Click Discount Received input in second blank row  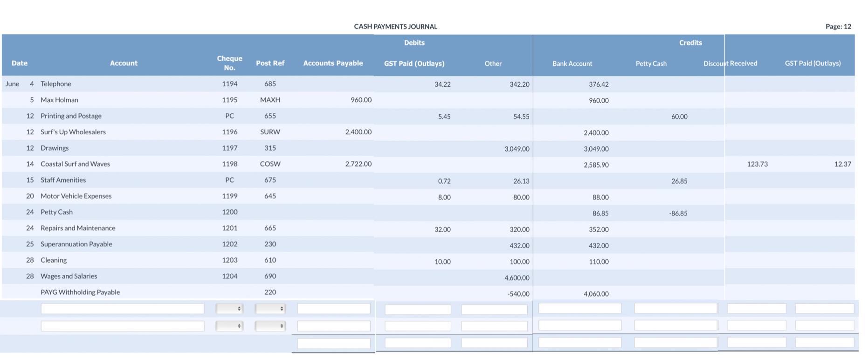click(757, 325)
